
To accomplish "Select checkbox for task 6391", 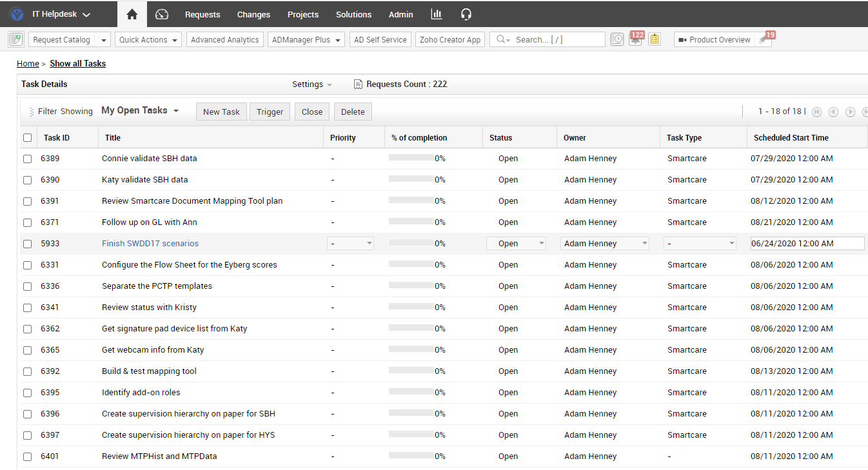I will [x=27, y=201].
